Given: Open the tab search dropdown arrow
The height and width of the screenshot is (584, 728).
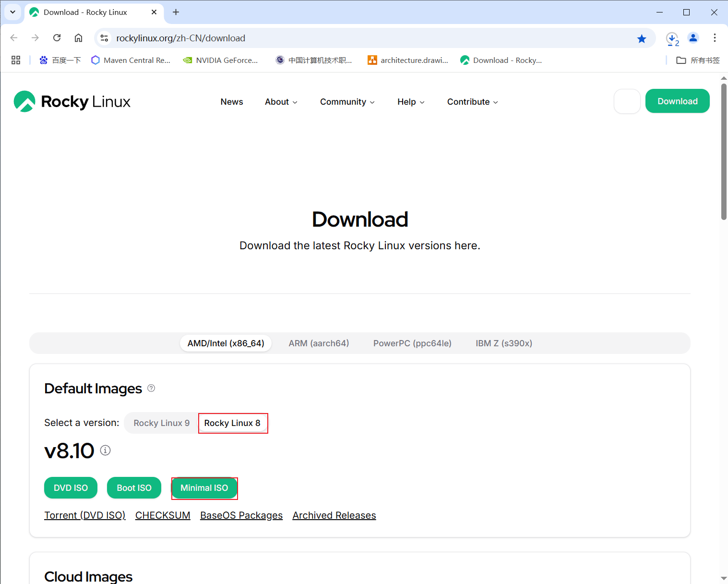Looking at the screenshot, I should tap(12, 12).
